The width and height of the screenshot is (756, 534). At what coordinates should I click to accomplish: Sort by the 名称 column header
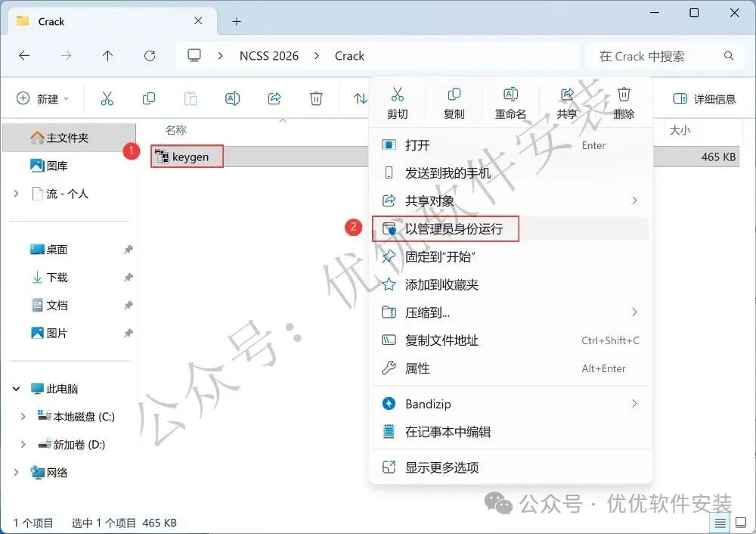pyautogui.click(x=175, y=130)
